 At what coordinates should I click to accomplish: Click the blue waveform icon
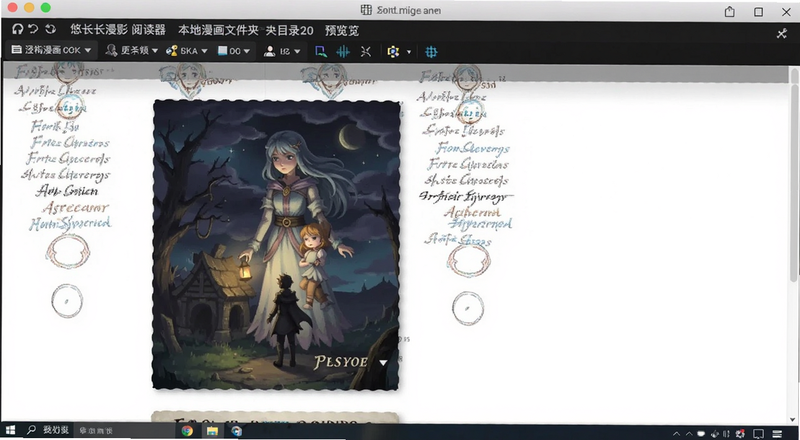(x=343, y=51)
